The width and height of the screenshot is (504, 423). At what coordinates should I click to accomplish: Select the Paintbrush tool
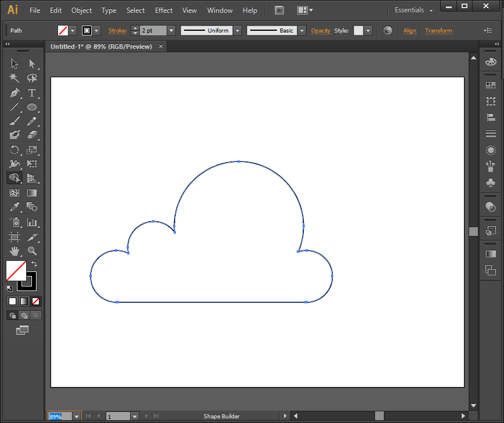pyautogui.click(x=15, y=121)
